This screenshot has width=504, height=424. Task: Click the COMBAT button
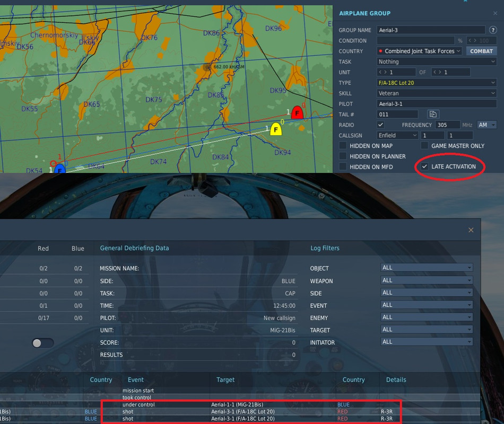[481, 51]
